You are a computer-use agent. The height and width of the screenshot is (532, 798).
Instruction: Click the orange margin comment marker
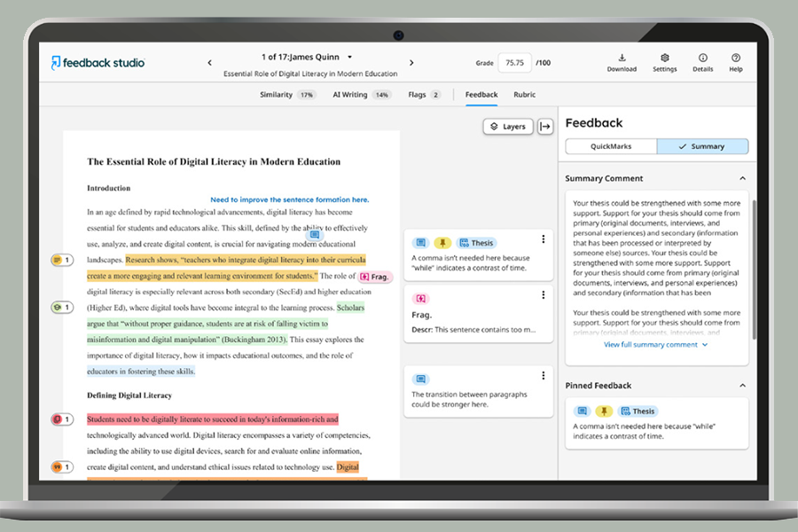click(x=62, y=467)
